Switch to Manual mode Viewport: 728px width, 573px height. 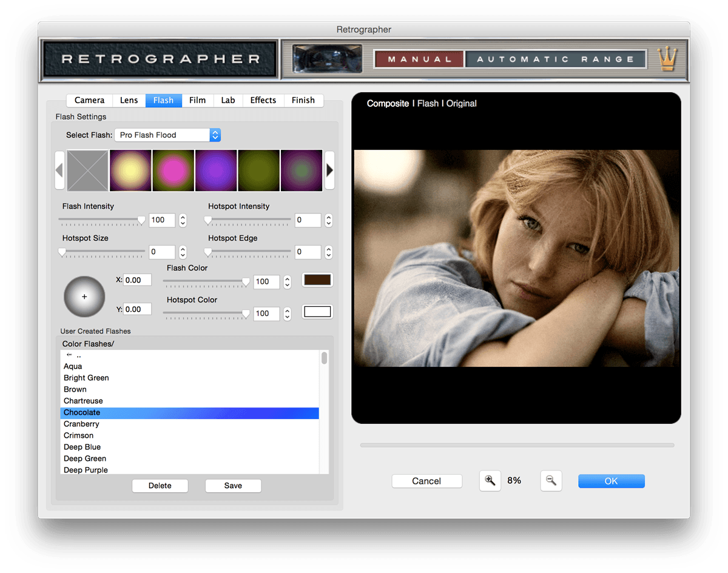click(419, 59)
